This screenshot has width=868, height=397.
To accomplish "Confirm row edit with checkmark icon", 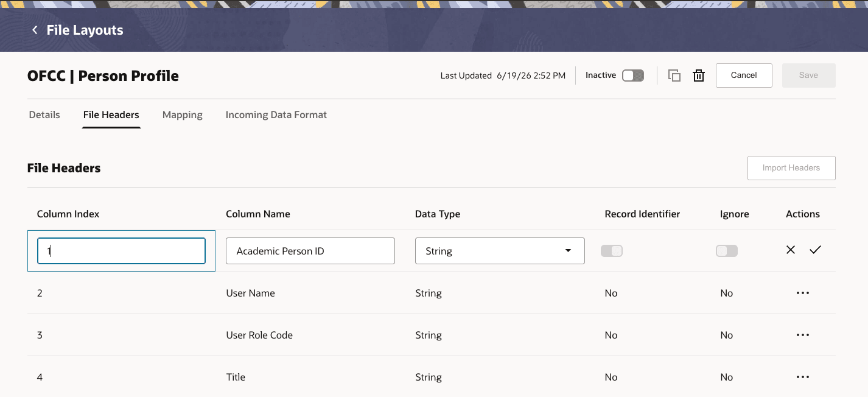I will 815,250.
